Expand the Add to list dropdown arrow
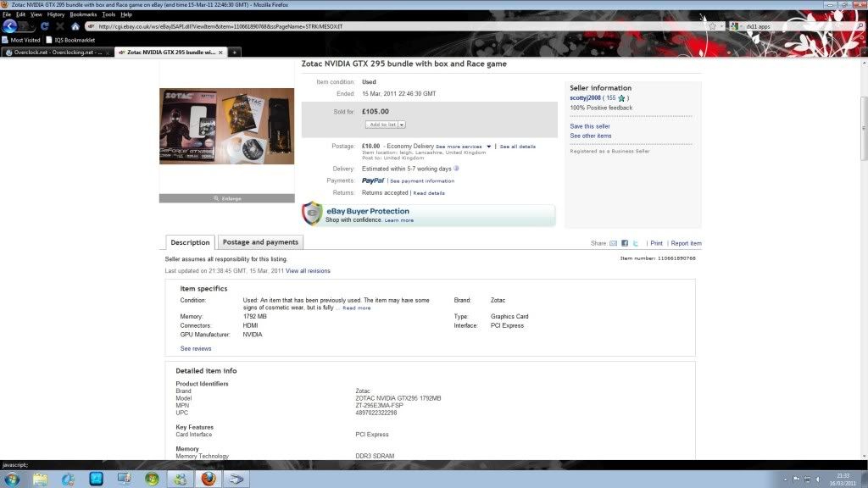The height and width of the screenshot is (488, 868). click(402, 125)
